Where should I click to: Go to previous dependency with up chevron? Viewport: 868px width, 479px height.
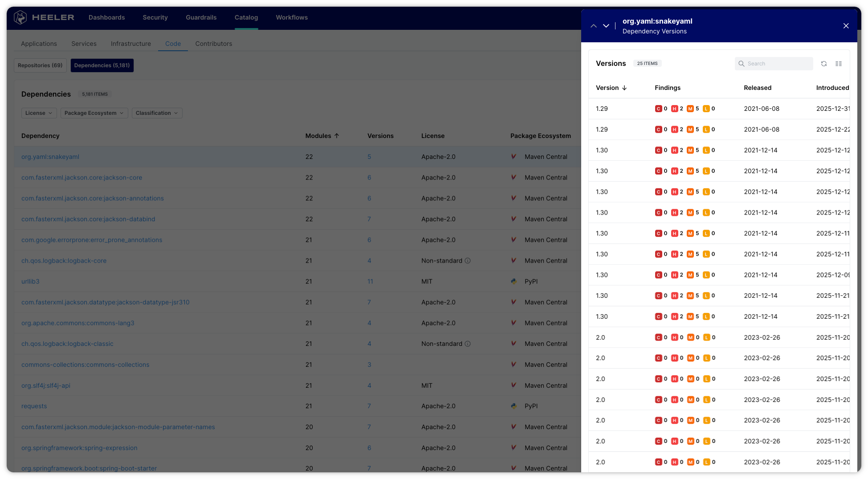tap(594, 26)
